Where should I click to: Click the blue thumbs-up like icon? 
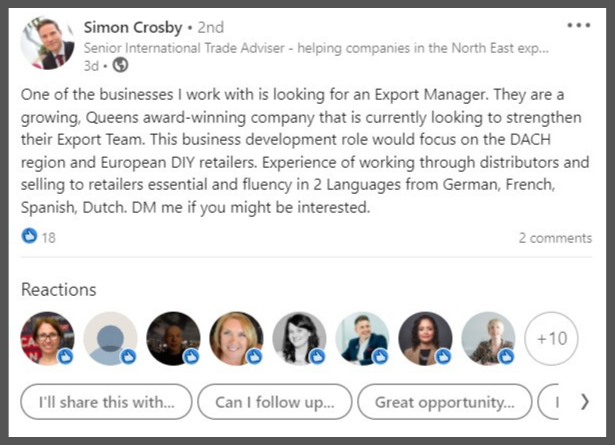point(29,237)
